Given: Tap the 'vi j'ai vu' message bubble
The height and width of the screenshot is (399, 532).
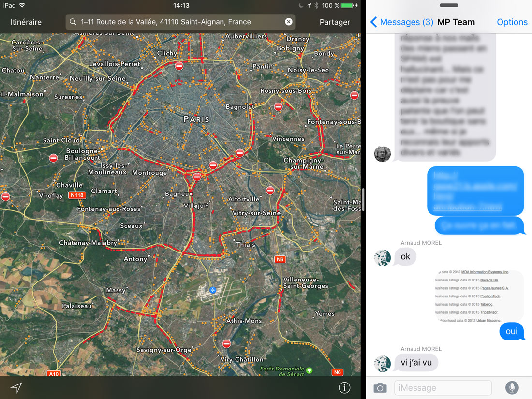Looking at the screenshot, I should coord(416,362).
